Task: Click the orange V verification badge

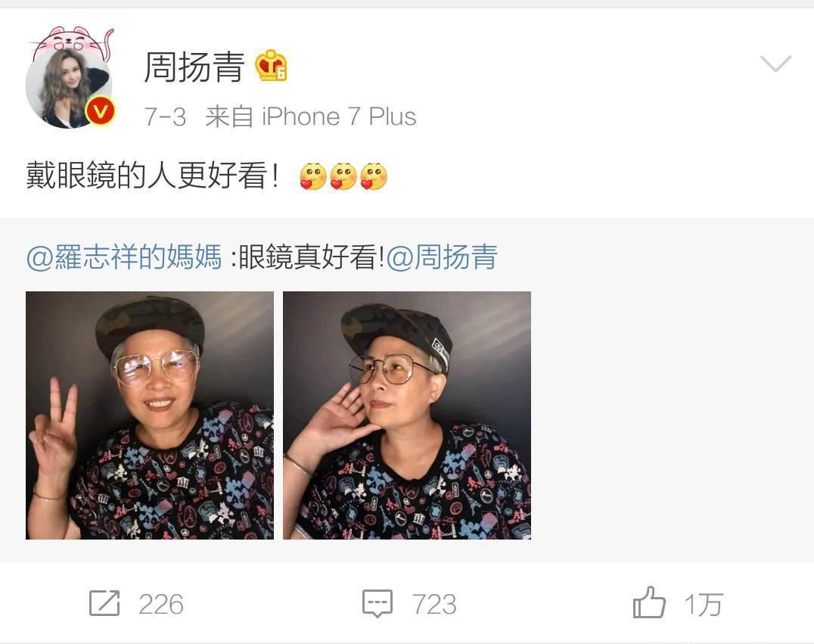Action: click(x=101, y=111)
